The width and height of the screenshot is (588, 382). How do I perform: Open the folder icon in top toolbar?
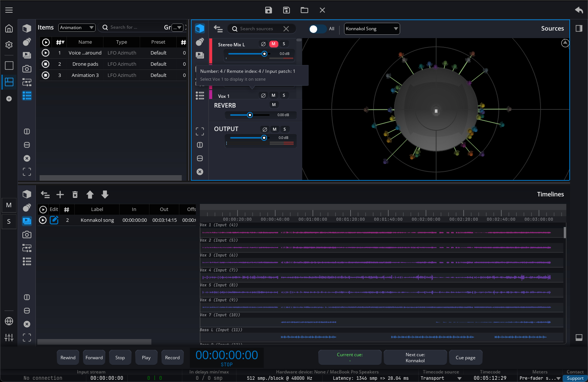[304, 10]
